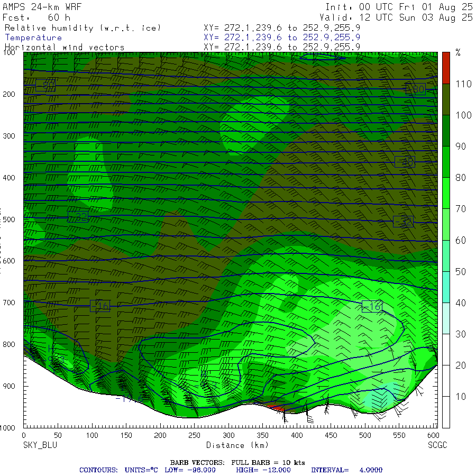The image size is (476, 476).
Task: Click the 450 distance axis tick label
Action: [331, 435]
